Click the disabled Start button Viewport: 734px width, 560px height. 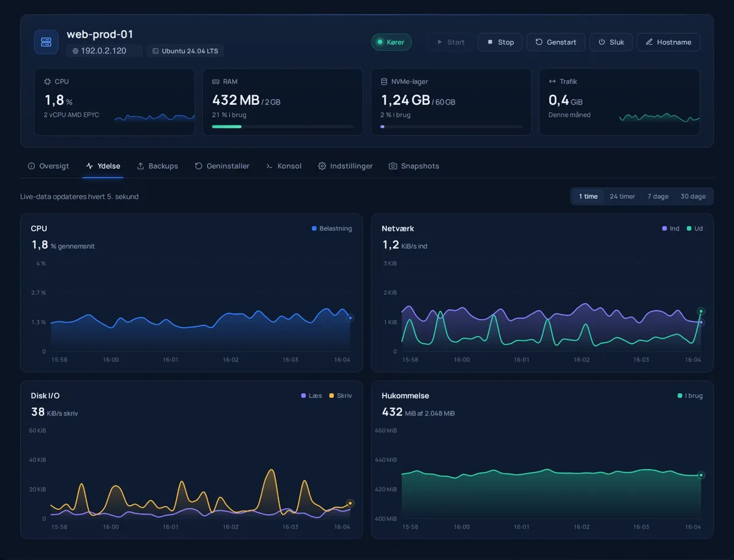click(x=451, y=42)
